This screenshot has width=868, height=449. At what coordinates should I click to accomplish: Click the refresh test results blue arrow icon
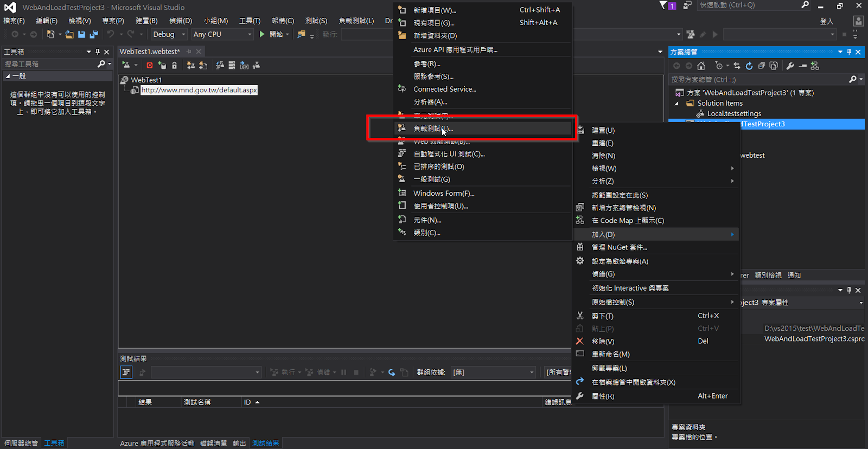(x=392, y=372)
